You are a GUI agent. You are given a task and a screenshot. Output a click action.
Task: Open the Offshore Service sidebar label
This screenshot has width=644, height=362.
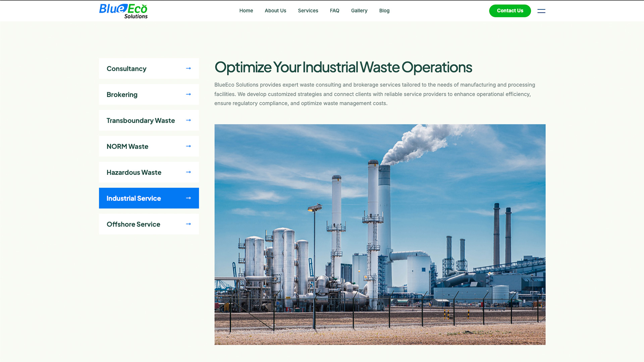133,224
